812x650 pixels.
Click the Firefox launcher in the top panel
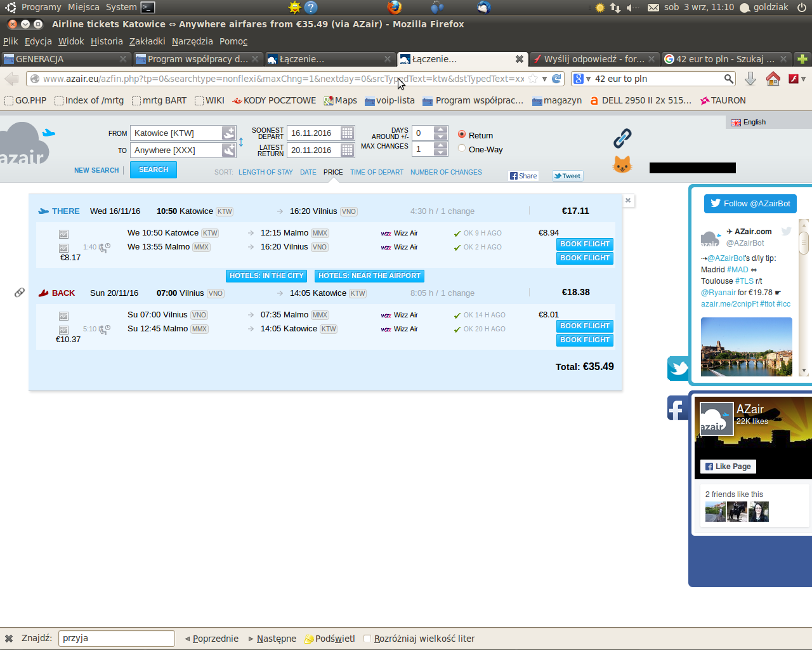(394, 7)
